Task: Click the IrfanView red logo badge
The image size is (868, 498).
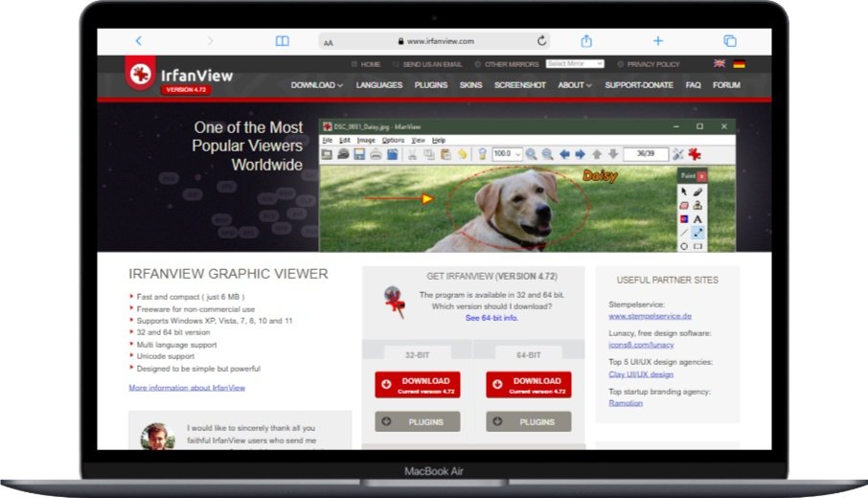Action: pos(140,73)
